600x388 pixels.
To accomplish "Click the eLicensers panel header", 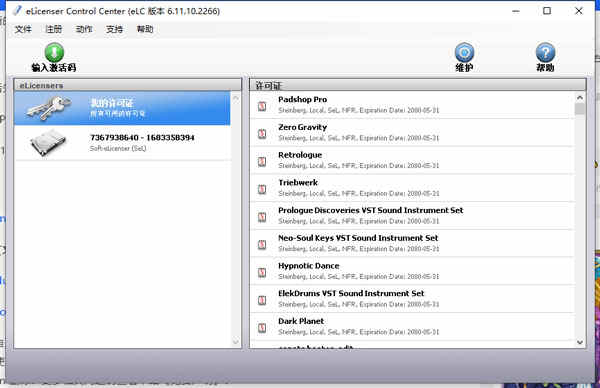I will [x=128, y=85].
